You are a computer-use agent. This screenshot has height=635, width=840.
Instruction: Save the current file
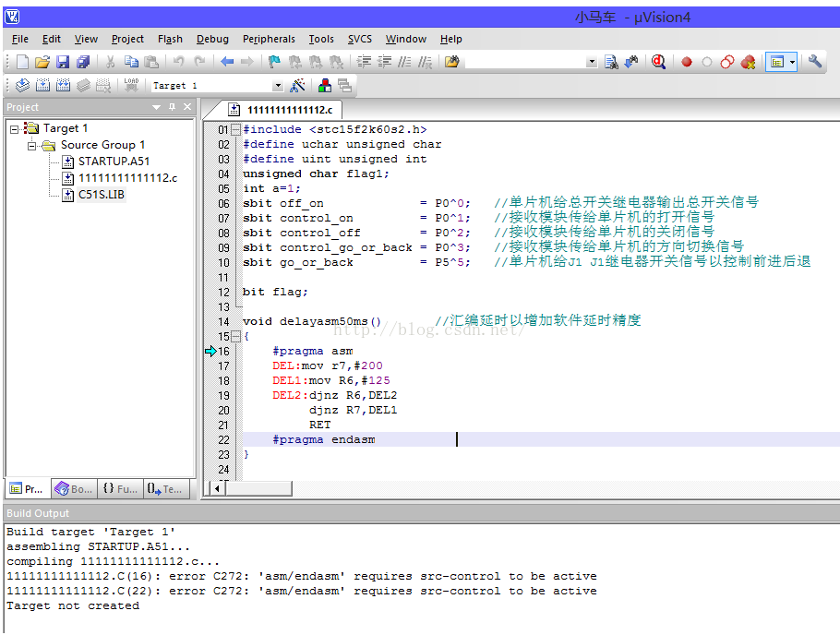[x=63, y=62]
